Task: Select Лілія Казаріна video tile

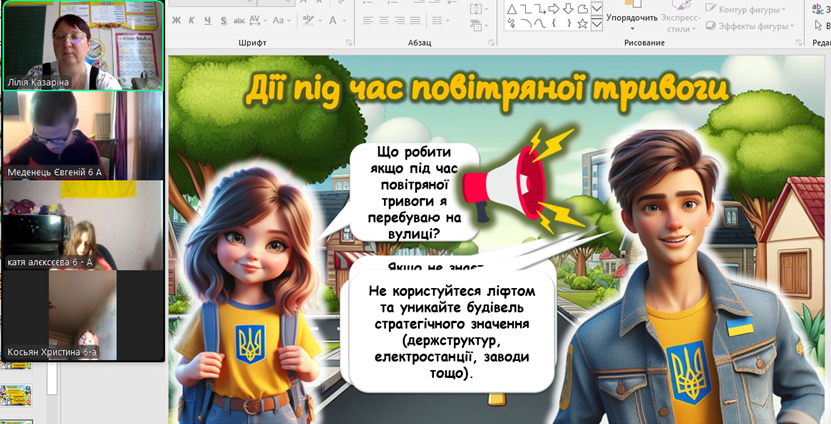Action: (x=82, y=47)
